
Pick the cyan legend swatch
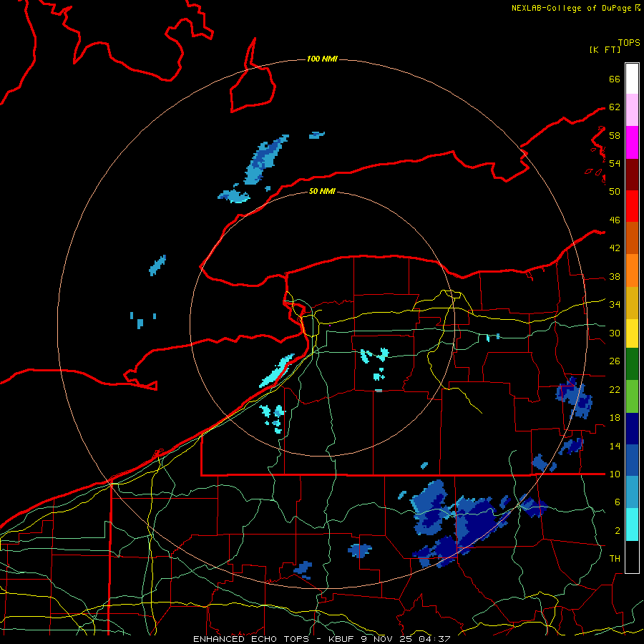point(632,525)
